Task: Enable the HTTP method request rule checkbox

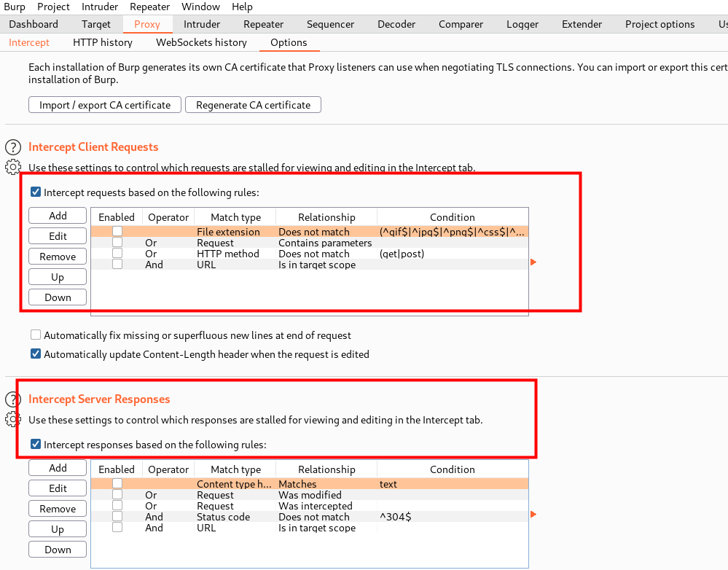Action: [x=117, y=253]
